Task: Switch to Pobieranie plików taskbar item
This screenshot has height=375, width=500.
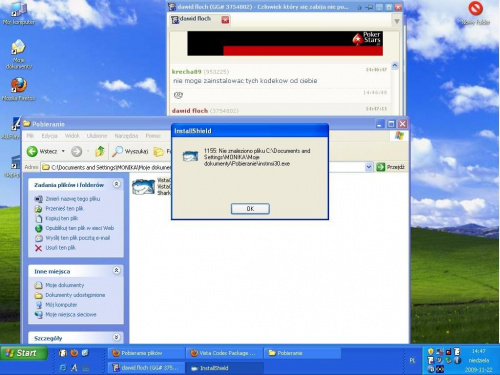Action: [x=146, y=353]
